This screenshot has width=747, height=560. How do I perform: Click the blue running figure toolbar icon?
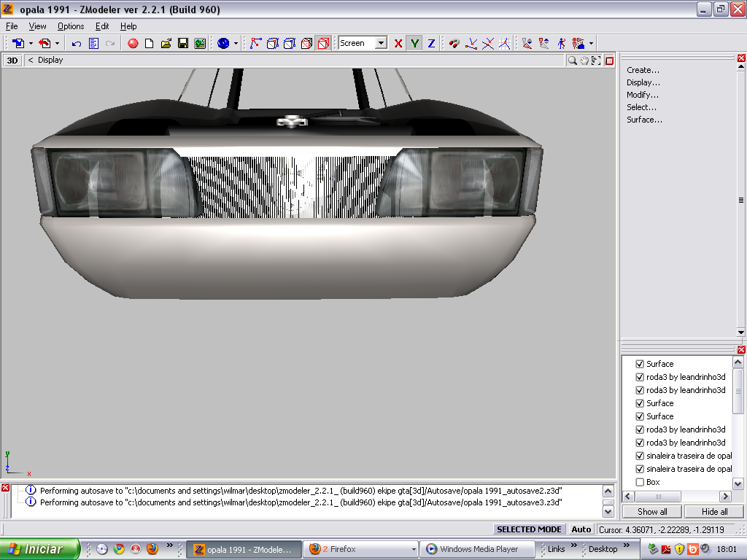click(561, 43)
